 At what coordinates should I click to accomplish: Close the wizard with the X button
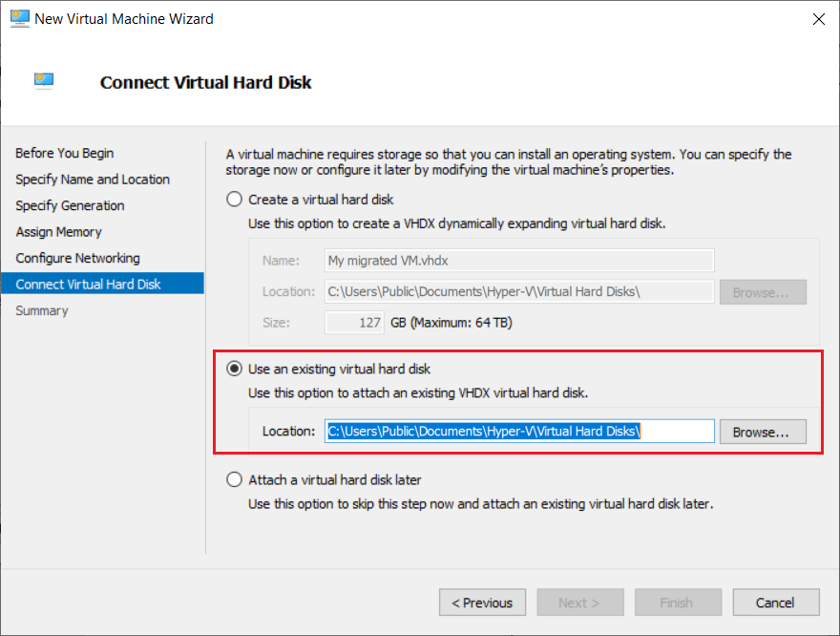(x=818, y=18)
